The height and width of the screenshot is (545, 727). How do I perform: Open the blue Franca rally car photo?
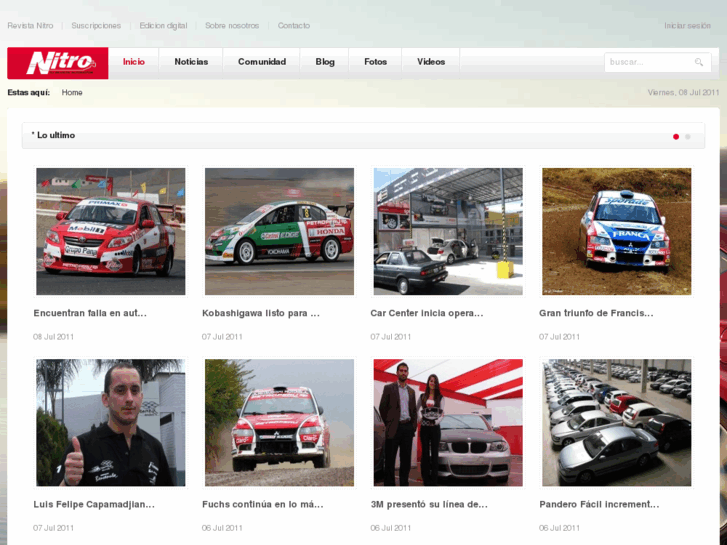[x=617, y=231]
